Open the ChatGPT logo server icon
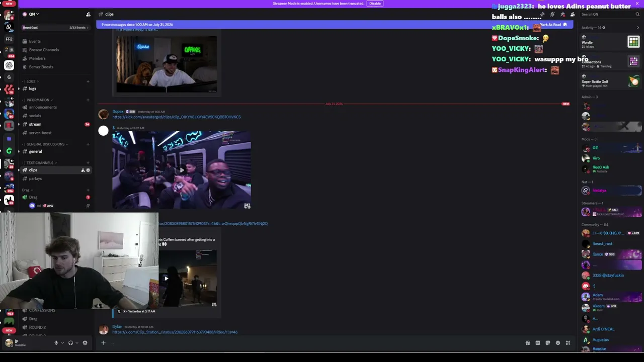644x362 pixels. (9, 65)
